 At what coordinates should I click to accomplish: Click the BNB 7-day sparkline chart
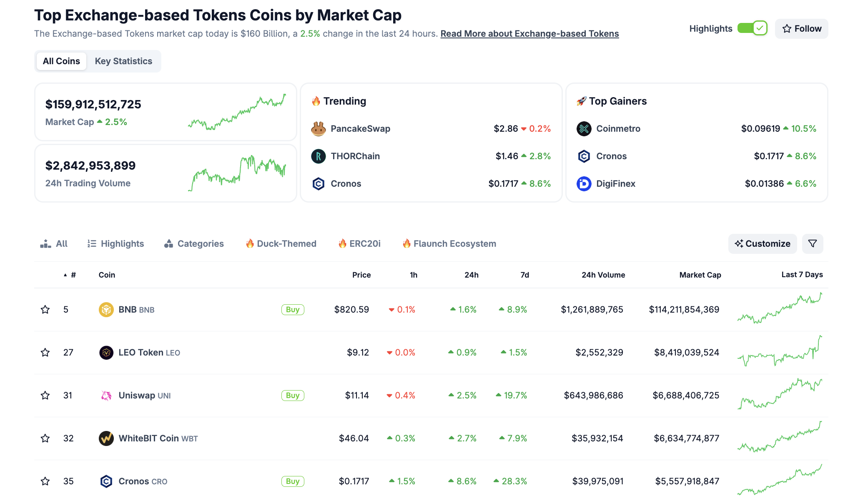(780, 309)
